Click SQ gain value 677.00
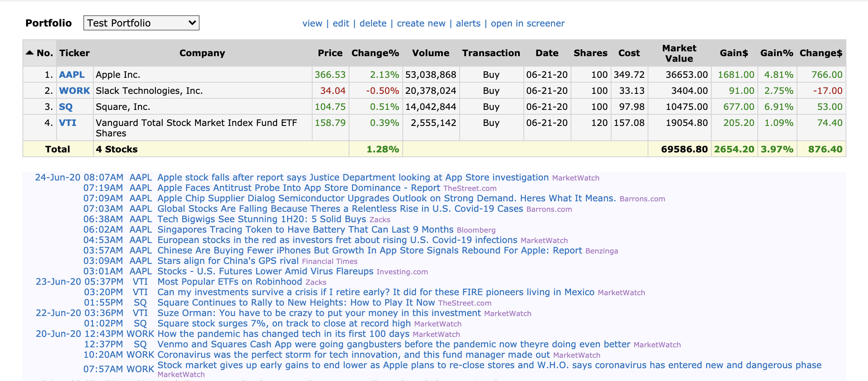The image size is (868, 381). pyautogui.click(x=739, y=107)
